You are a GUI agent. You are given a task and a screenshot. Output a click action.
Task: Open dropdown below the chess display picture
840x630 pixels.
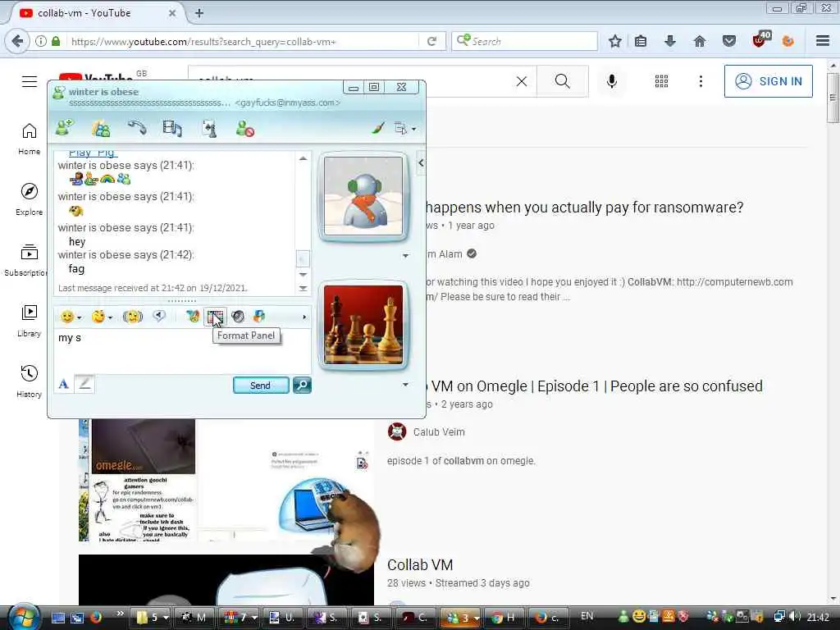coord(405,384)
